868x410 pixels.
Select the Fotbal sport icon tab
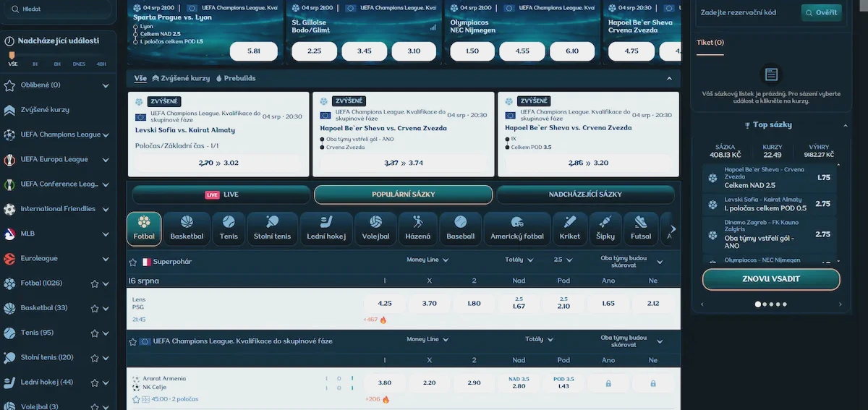144,228
